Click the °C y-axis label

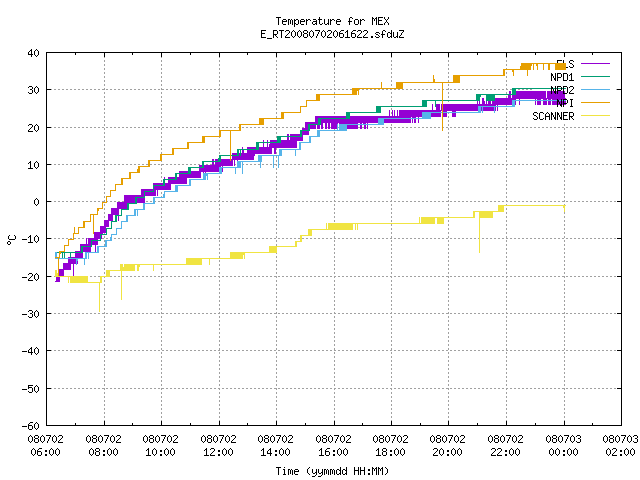[12, 240]
